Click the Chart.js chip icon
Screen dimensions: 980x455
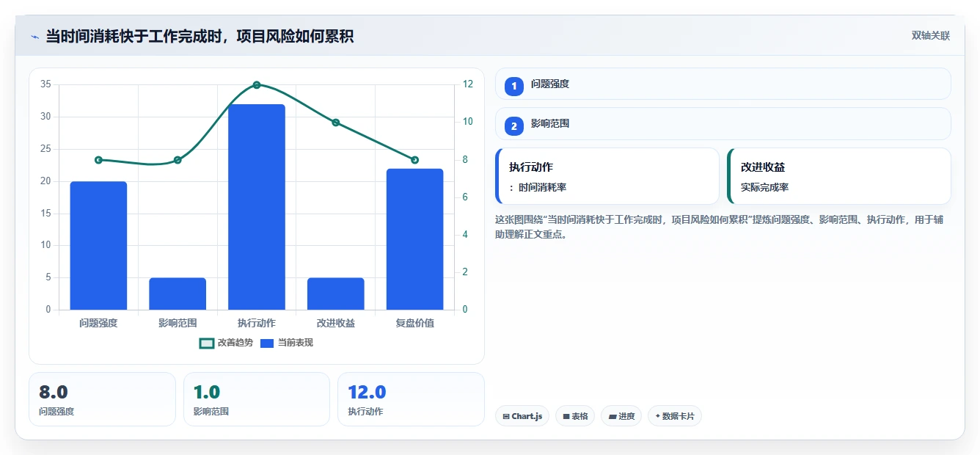click(x=506, y=417)
